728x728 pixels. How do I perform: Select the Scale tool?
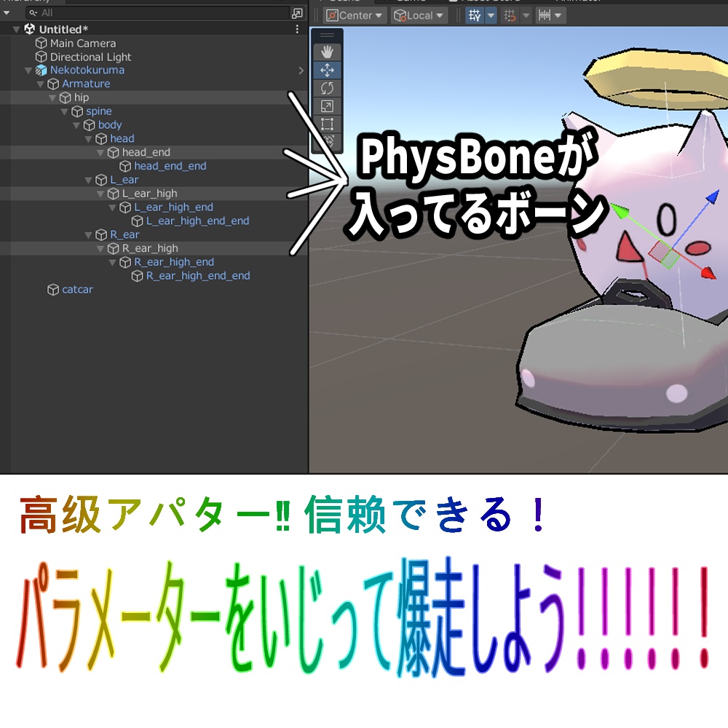[x=328, y=106]
